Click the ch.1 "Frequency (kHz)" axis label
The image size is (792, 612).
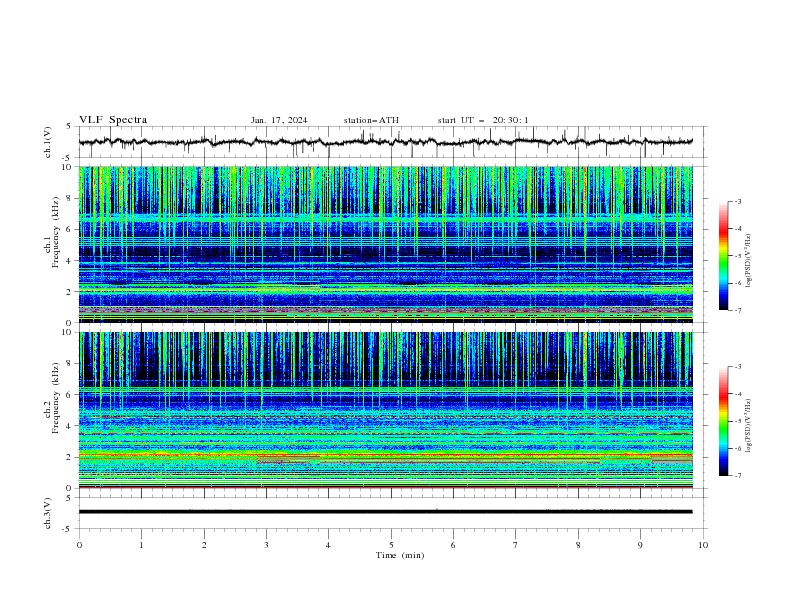(56, 233)
